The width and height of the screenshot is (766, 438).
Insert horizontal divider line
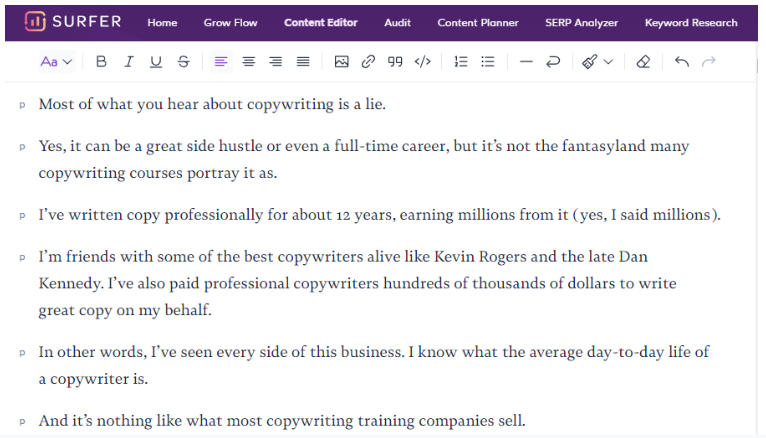[x=526, y=62]
